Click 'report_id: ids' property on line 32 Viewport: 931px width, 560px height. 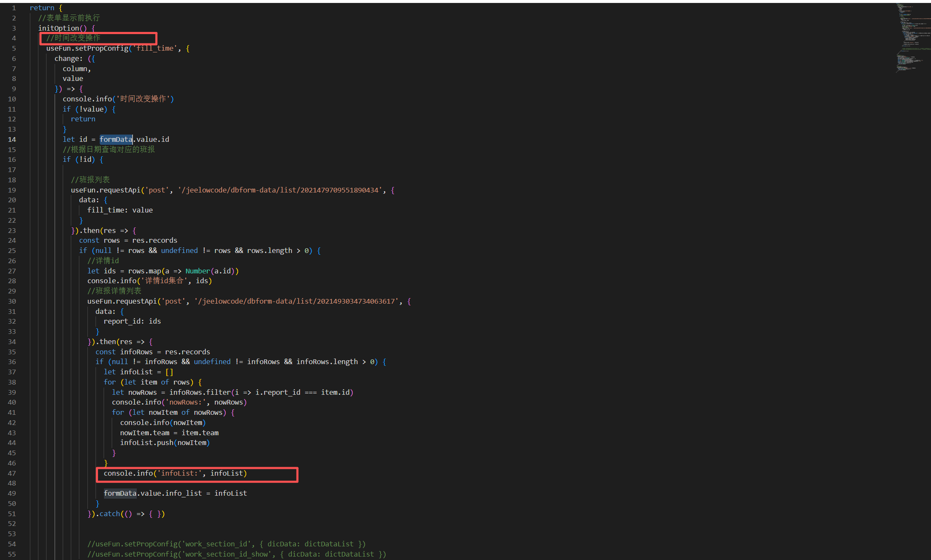(132, 321)
